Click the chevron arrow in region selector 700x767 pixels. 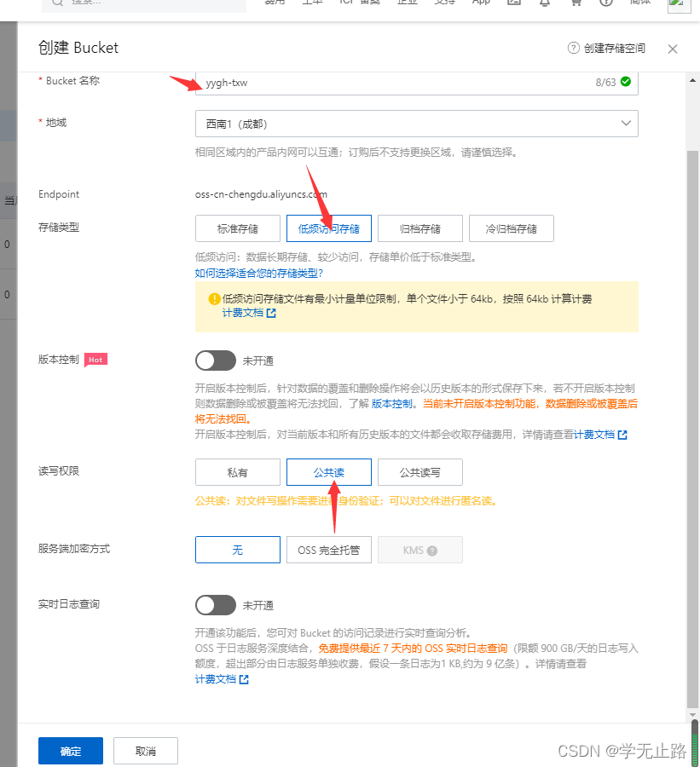(x=625, y=124)
